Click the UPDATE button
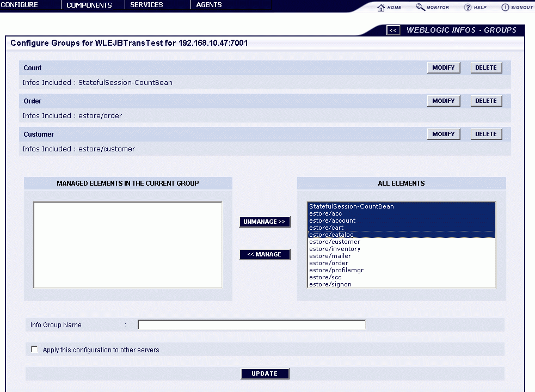 [265, 373]
